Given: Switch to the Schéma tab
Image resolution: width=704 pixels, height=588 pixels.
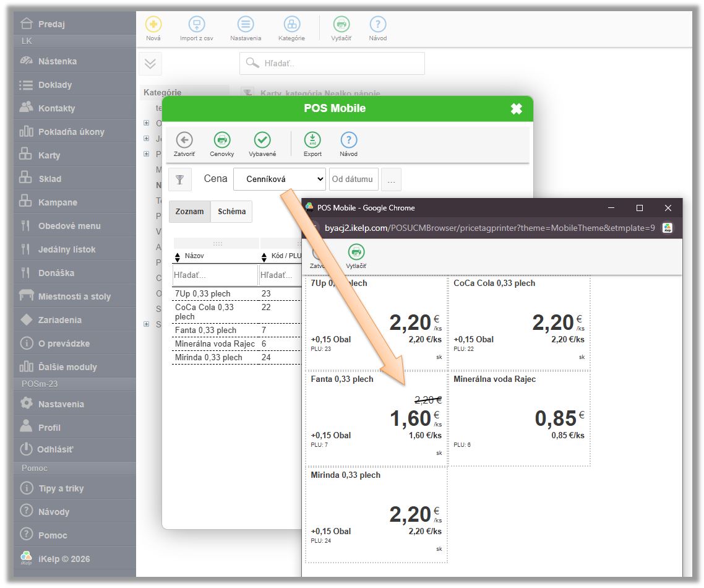Looking at the screenshot, I should [231, 212].
